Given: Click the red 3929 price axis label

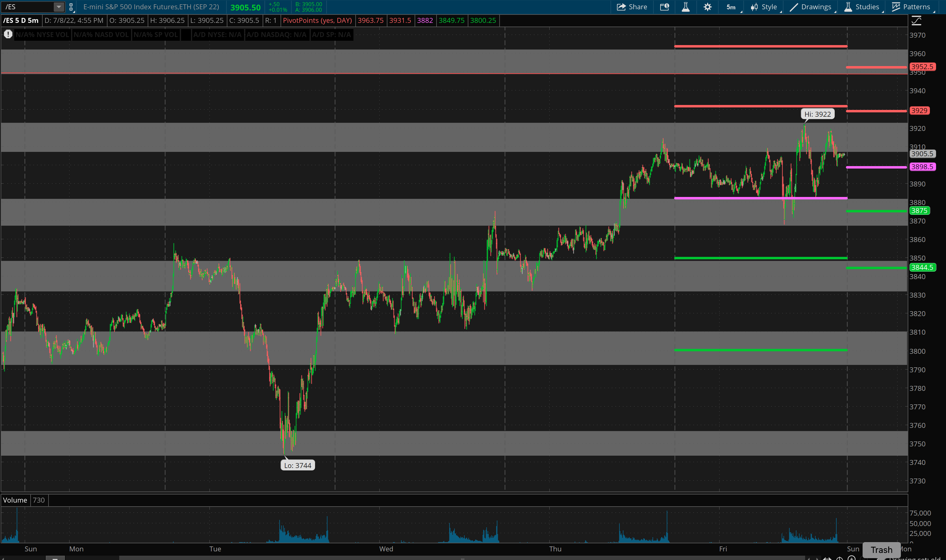Looking at the screenshot, I should (x=919, y=111).
